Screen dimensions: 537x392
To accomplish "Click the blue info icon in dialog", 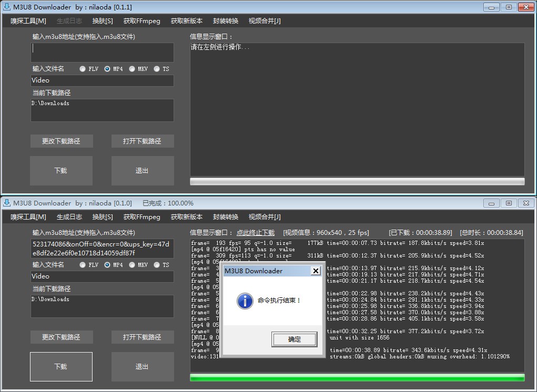I will pyautogui.click(x=245, y=301).
